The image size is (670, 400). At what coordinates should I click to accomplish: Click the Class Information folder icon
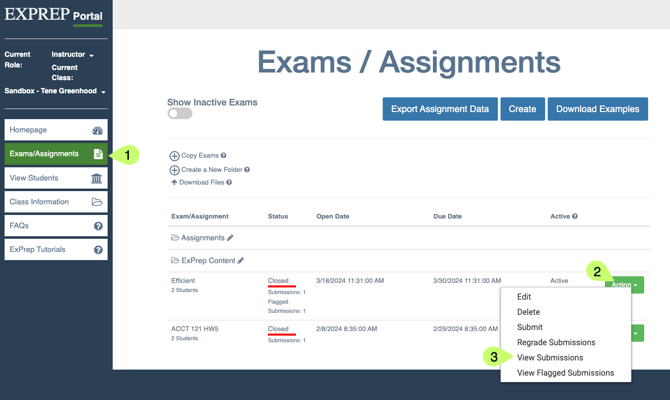(x=97, y=202)
